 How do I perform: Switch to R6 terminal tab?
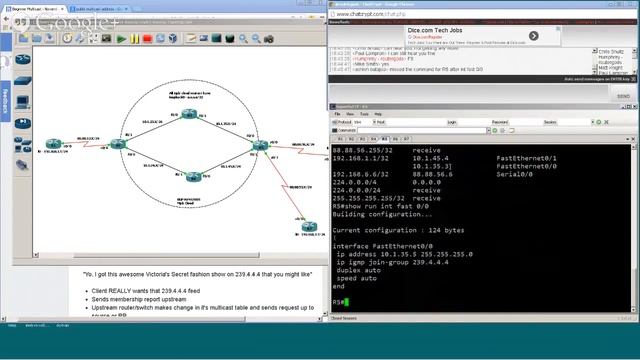pyautogui.click(x=395, y=139)
